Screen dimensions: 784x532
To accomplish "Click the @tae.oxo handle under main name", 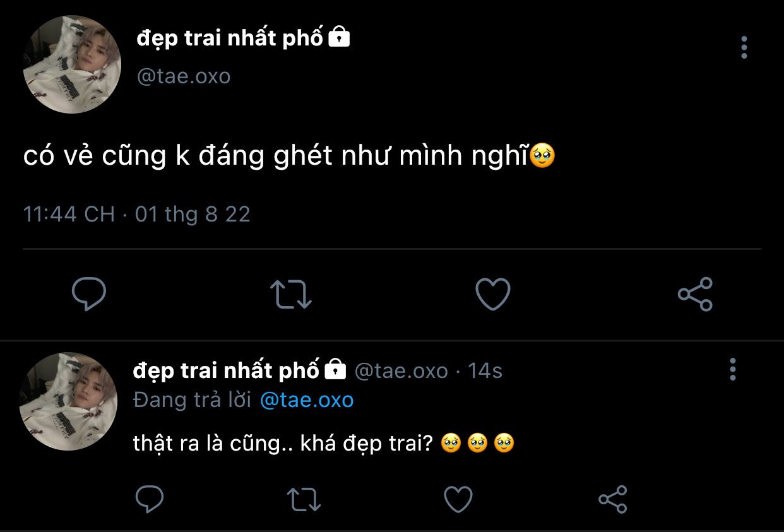I will pos(184,76).
